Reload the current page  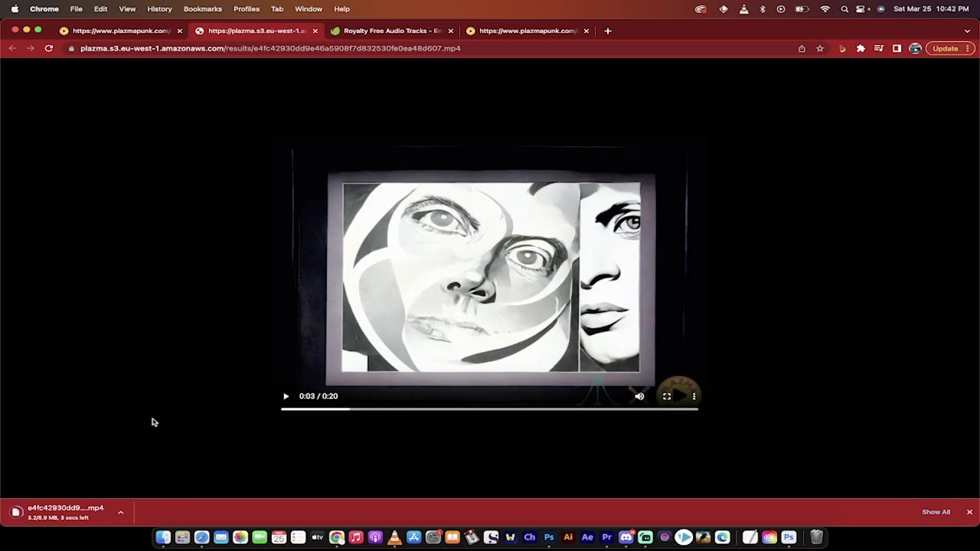click(x=49, y=48)
